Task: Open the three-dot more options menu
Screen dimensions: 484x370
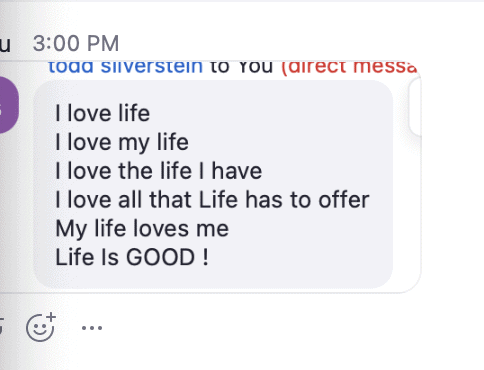Action: (92, 328)
